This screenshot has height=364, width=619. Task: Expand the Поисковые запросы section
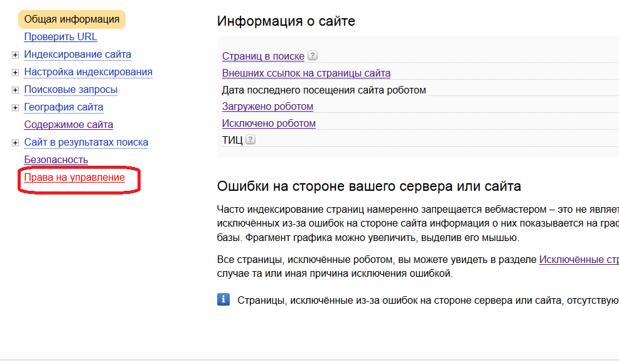14,90
